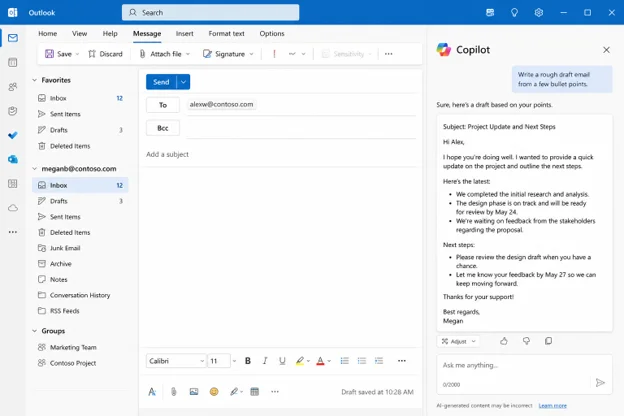Toggle underline formatting
This screenshot has width=624, height=416.
[x=282, y=361]
